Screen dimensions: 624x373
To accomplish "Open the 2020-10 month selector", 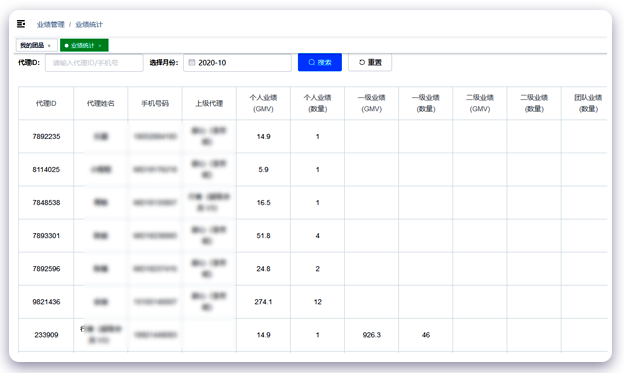I will click(237, 63).
